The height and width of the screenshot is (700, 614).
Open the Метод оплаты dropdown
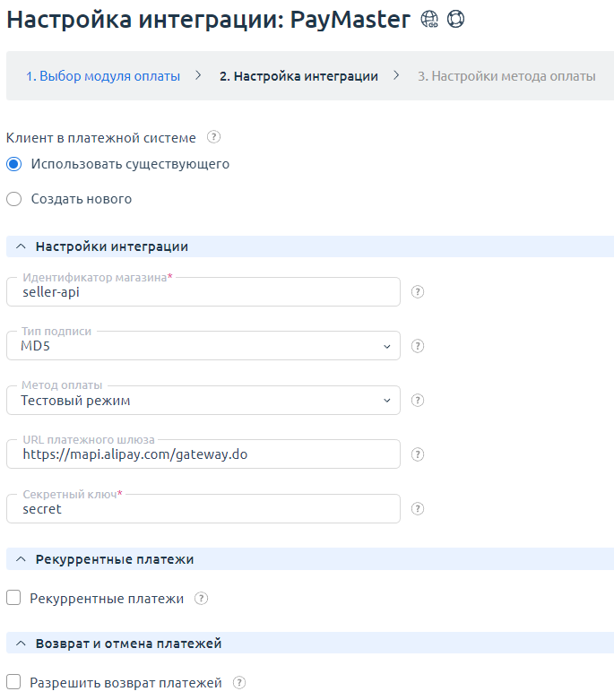tap(203, 401)
